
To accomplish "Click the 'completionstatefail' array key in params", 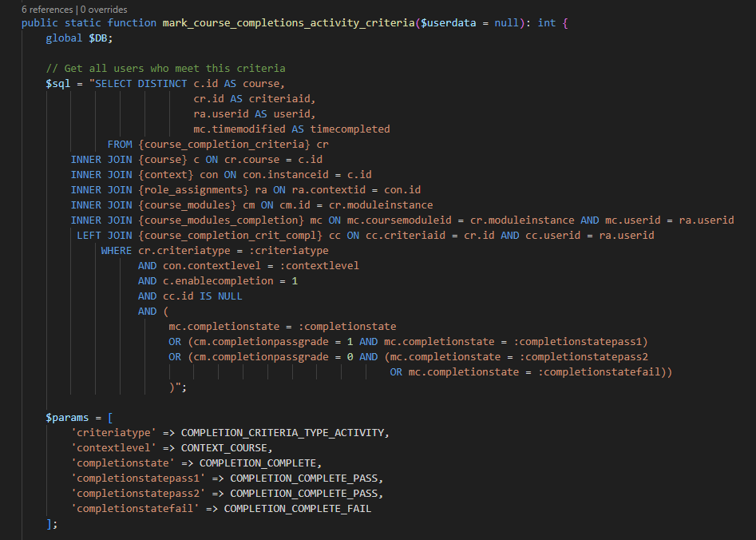I will [x=135, y=509].
